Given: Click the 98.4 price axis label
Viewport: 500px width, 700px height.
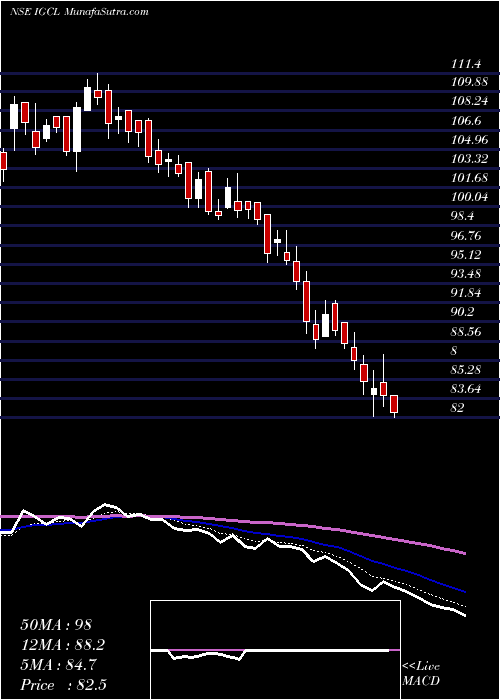Looking at the screenshot, I should point(463,216).
